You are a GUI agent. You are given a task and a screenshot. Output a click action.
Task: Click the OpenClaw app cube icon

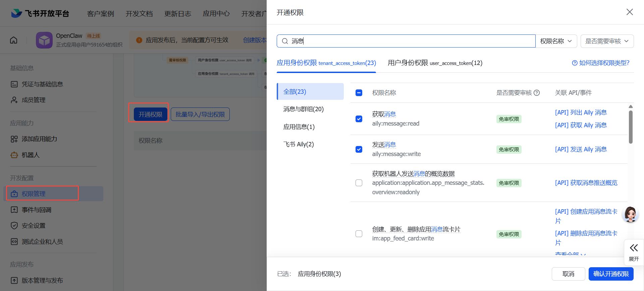(44, 40)
